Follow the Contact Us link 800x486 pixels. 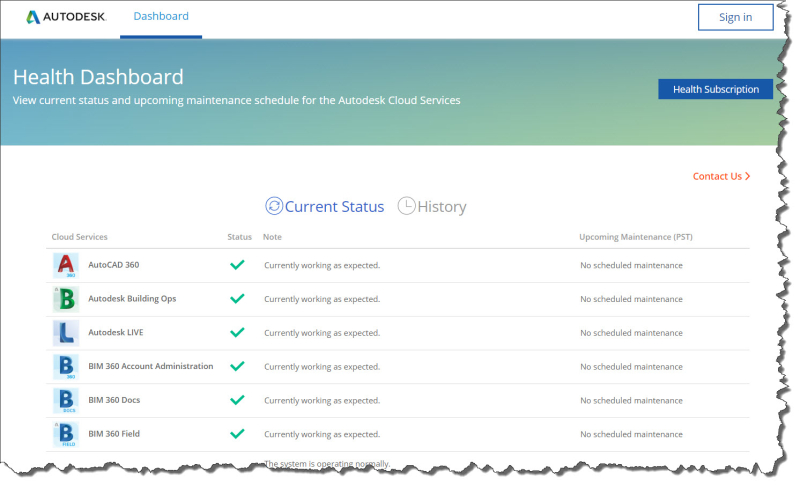721,176
